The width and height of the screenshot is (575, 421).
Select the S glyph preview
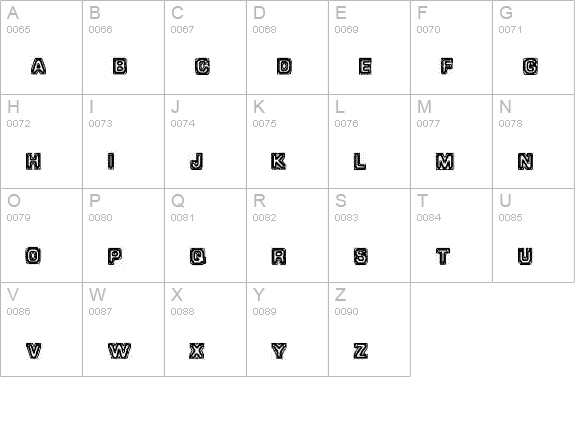pyautogui.click(x=361, y=256)
